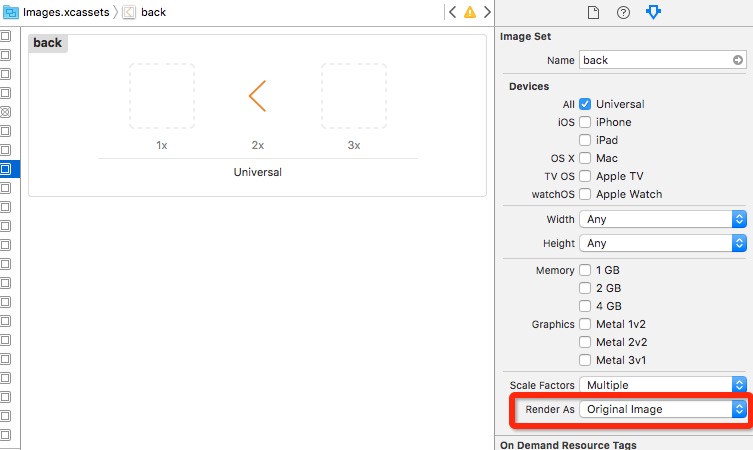Click back in the breadcrumb path

coord(153,12)
